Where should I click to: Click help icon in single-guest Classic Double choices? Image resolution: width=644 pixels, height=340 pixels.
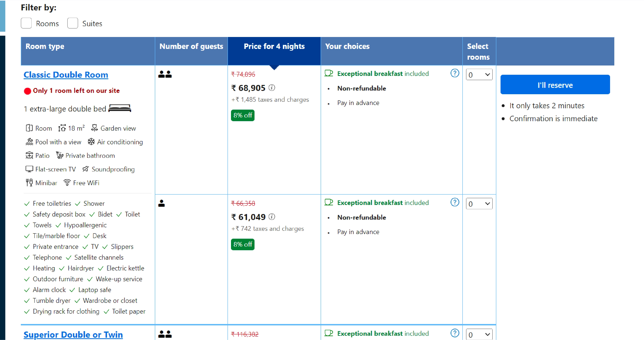point(455,202)
